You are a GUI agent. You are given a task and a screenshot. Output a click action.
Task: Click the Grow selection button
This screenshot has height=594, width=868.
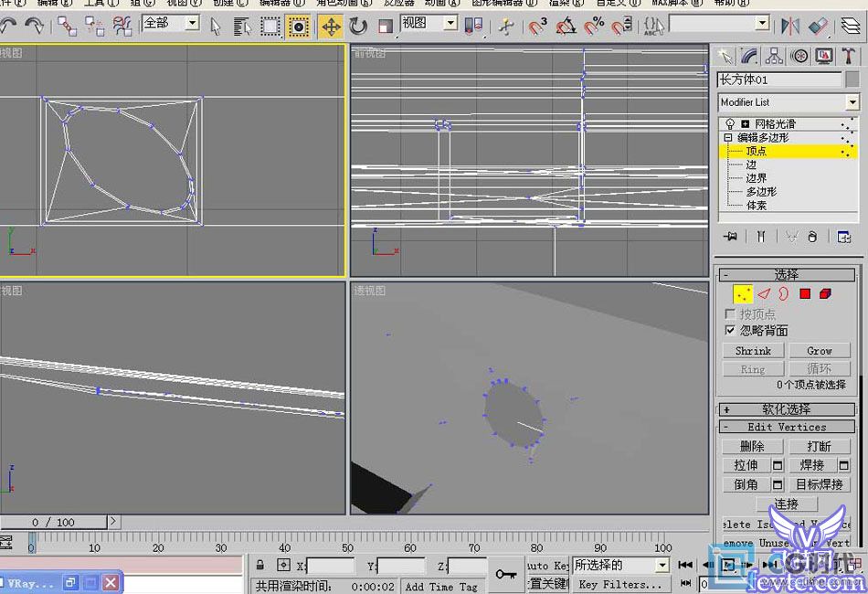(x=820, y=350)
